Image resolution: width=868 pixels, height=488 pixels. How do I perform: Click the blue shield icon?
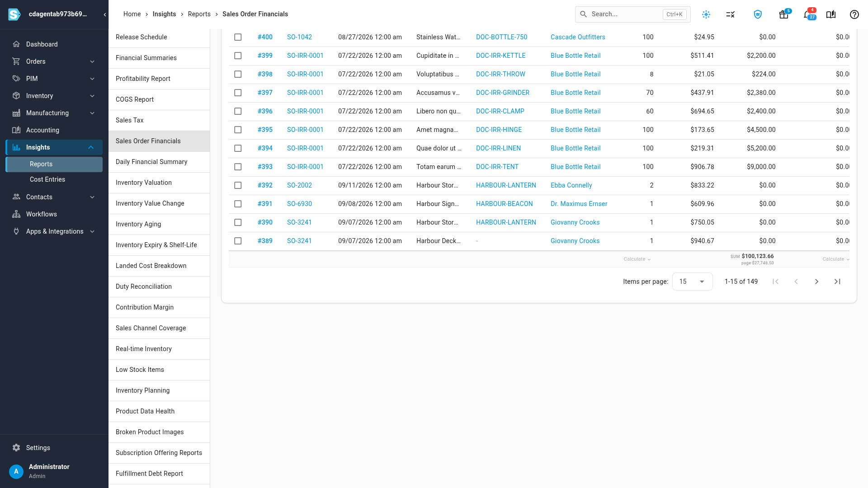click(x=758, y=14)
